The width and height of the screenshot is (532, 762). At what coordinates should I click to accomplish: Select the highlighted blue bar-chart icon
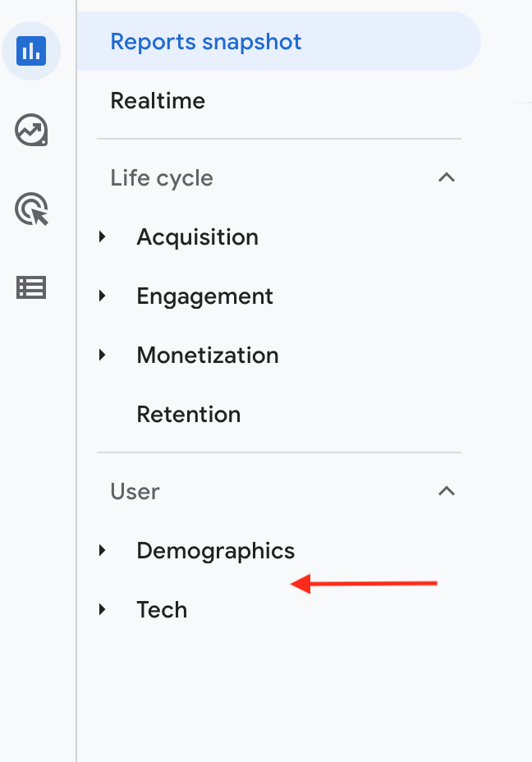[x=31, y=51]
